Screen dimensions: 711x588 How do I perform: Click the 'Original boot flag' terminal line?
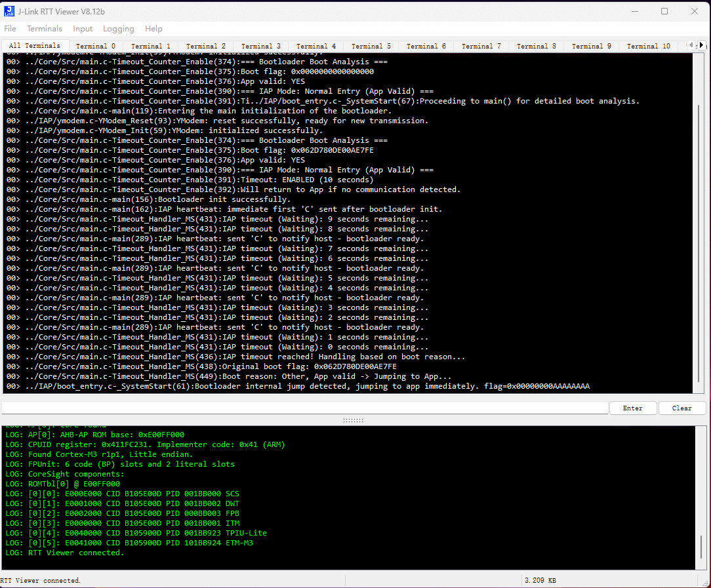(x=201, y=366)
